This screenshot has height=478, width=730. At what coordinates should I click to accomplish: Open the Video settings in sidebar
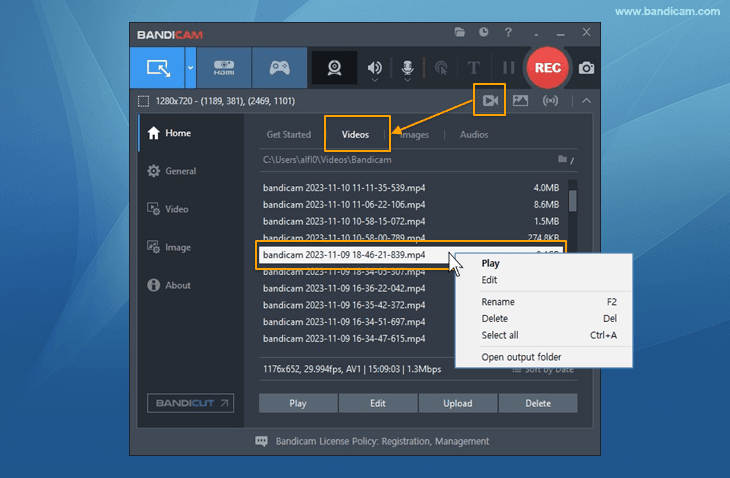coord(168,209)
